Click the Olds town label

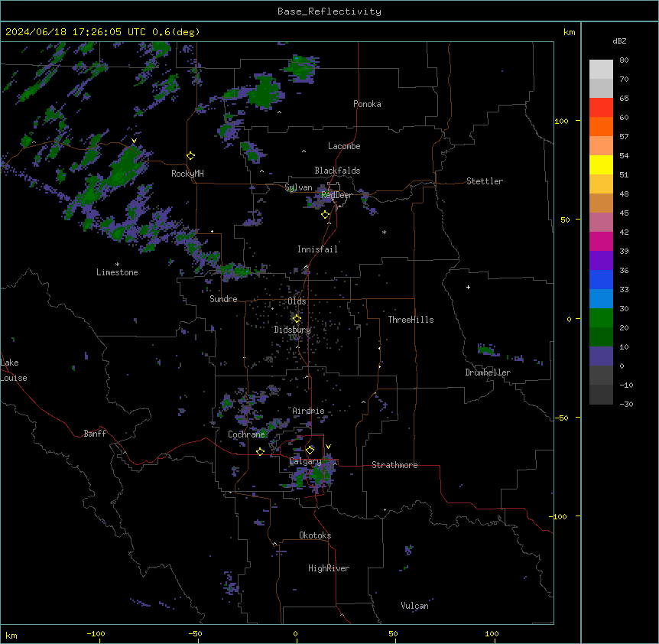click(x=297, y=301)
